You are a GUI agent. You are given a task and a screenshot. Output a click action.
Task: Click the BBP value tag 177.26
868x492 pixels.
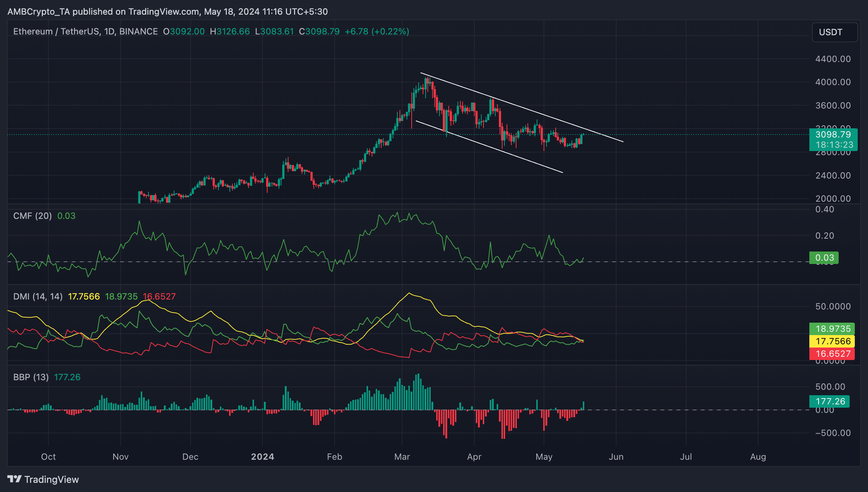(830, 401)
